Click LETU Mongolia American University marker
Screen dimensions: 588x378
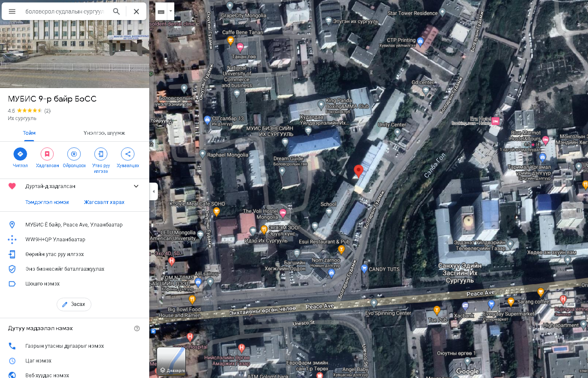200,234
